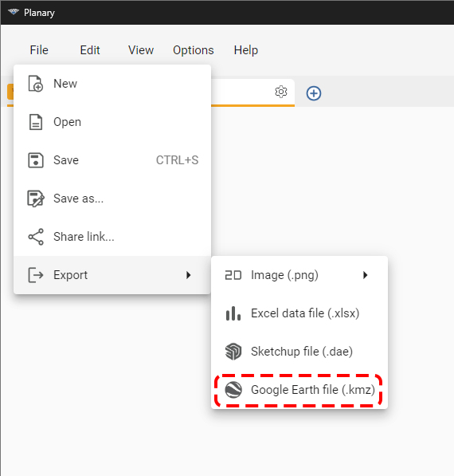Select Export menu entry label
454x476 pixels.
click(70, 275)
